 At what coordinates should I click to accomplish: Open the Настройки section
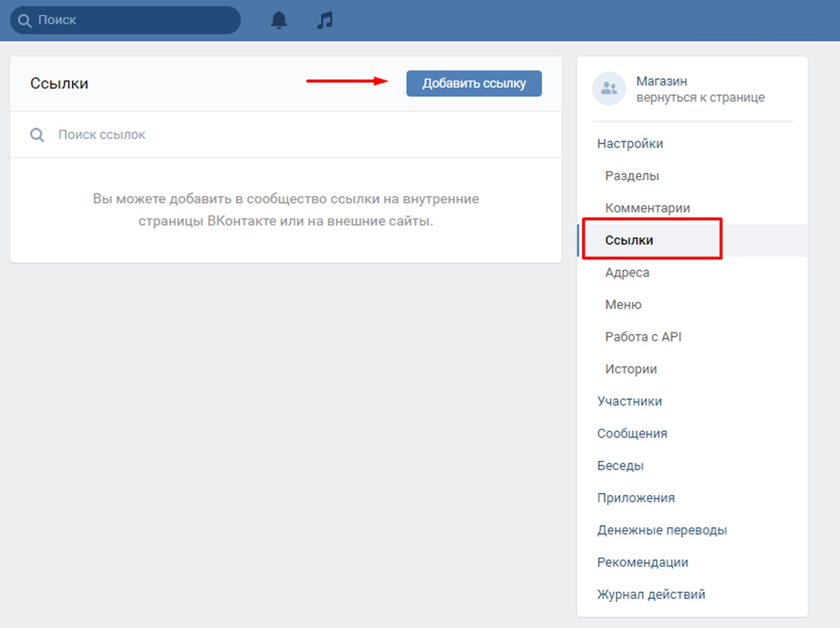pos(630,144)
